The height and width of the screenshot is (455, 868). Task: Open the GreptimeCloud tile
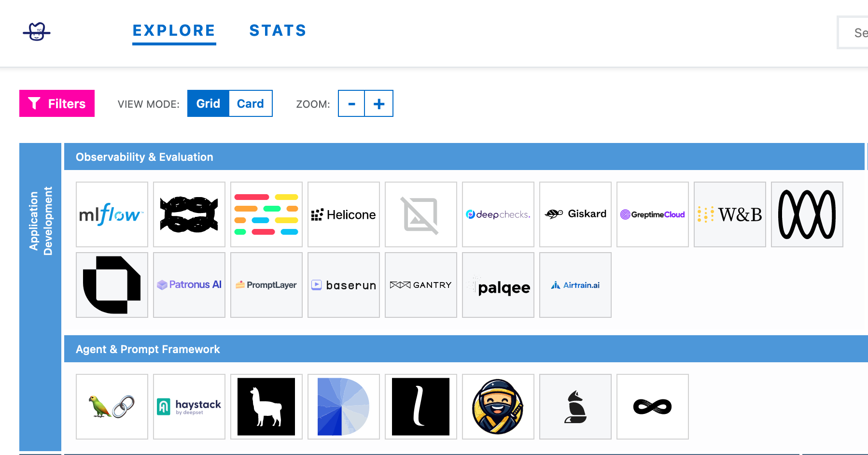pos(653,214)
